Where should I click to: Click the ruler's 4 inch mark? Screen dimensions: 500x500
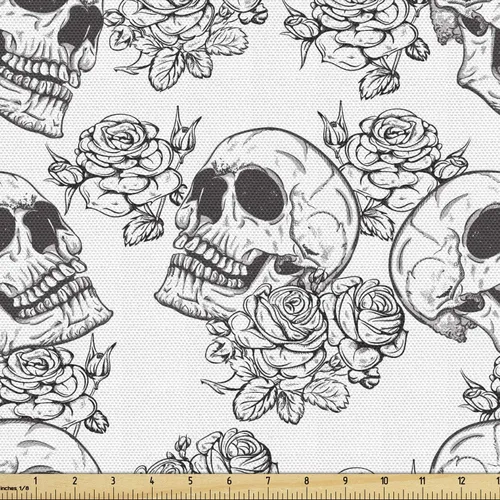(x=152, y=480)
